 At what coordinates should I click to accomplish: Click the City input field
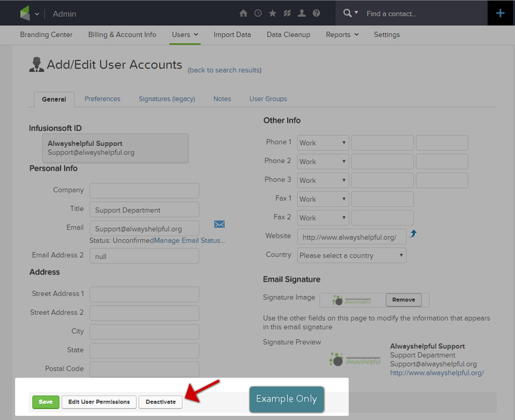coord(144,332)
